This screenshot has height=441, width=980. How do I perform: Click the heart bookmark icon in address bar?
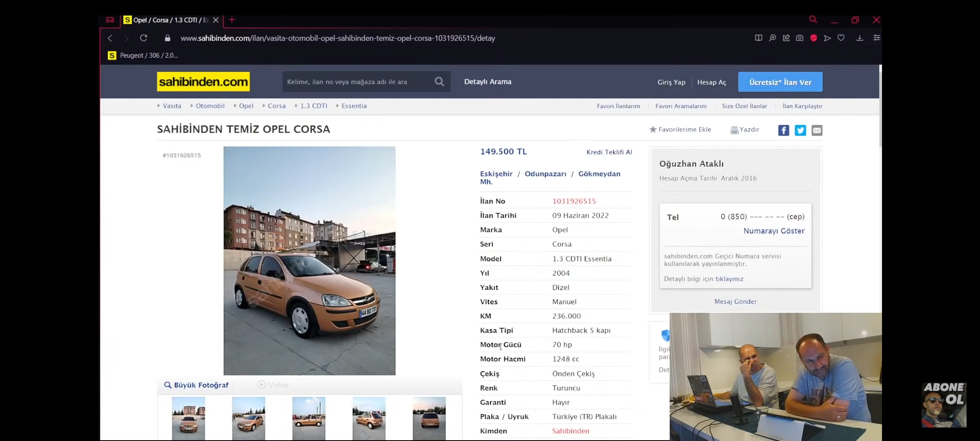(x=841, y=38)
